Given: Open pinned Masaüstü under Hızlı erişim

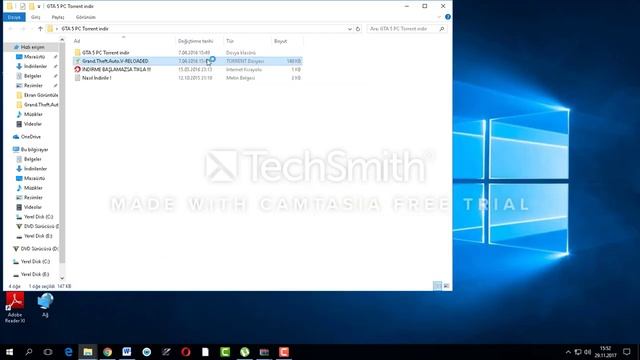Looking at the screenshot, I should (34, 57).
